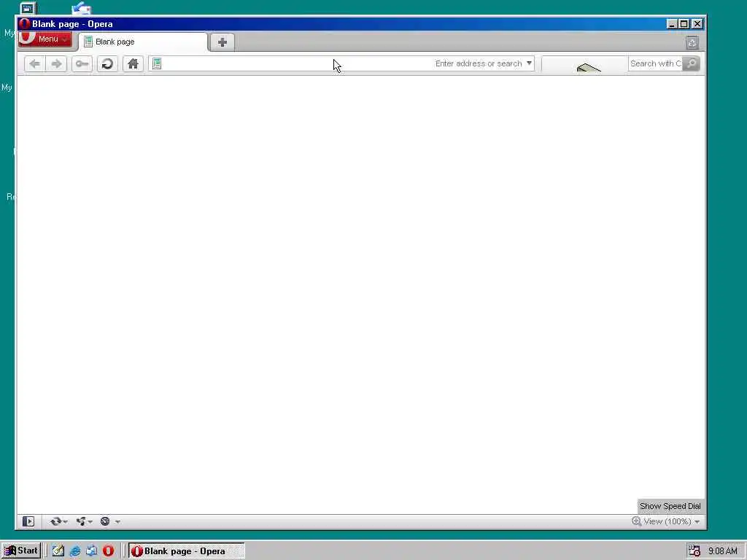The width and height of the screenshot is (747, 560).
Task: Open address bar history dropdown arrow
Action: (x=529, y=63)
